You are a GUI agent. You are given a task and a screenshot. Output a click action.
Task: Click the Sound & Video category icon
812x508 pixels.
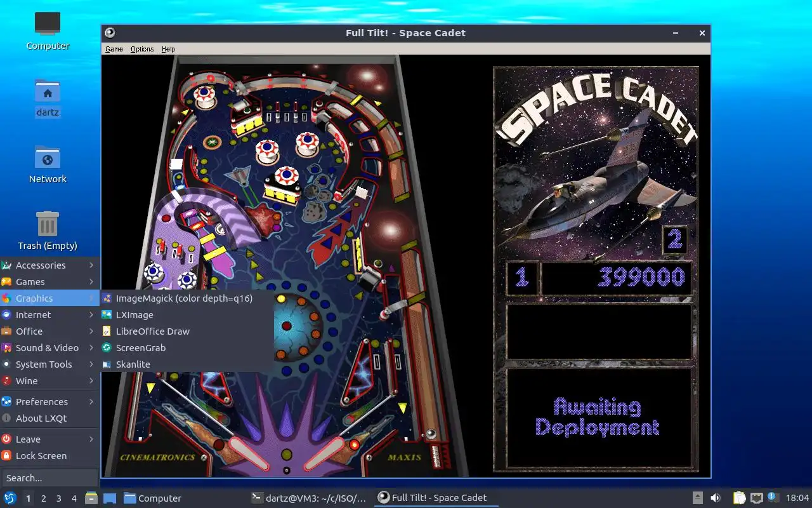click(x=6, y=348)
